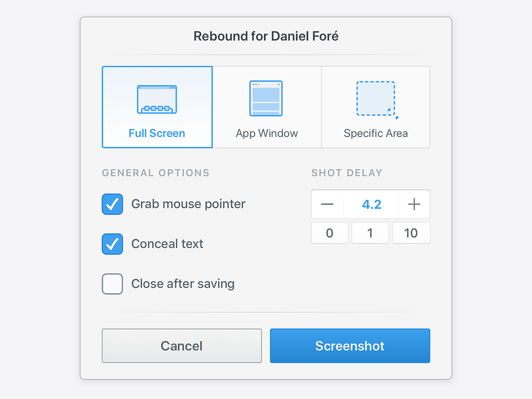Click the Cancel button
532x399 pixels.
point(181,346)
